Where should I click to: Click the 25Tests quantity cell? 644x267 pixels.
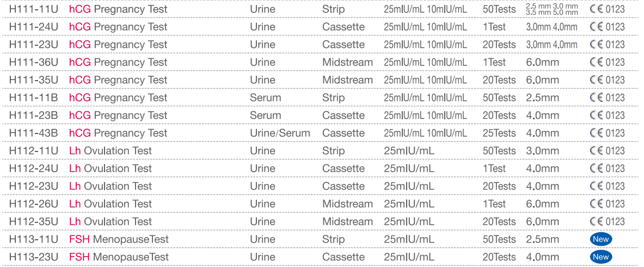[499, 133]
